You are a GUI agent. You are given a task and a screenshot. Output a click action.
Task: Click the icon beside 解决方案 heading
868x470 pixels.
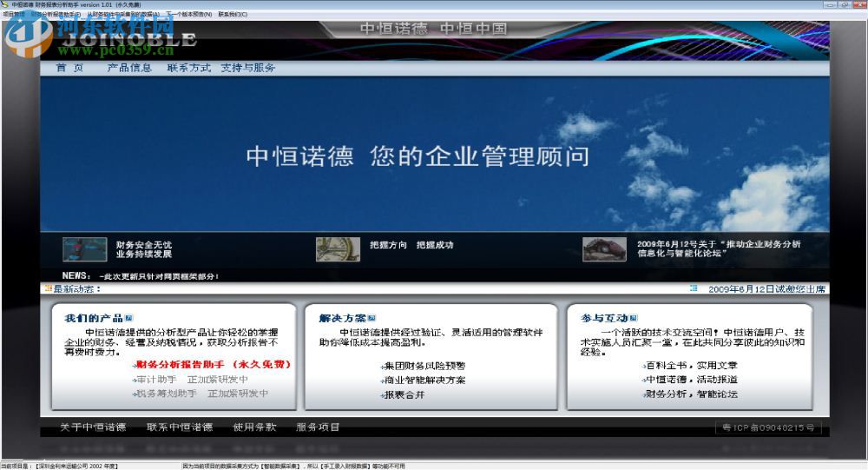click(372, 318)
